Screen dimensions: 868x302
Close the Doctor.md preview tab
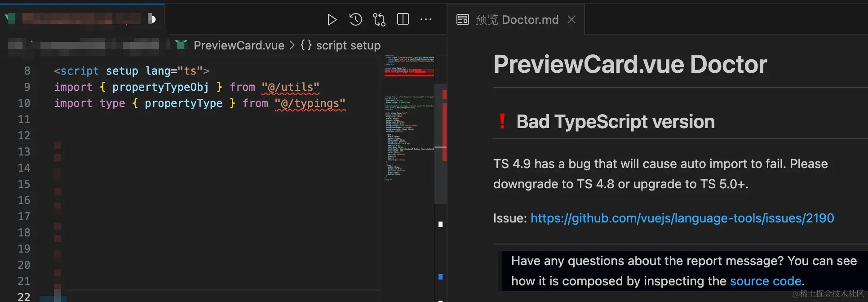coord(571,19)
